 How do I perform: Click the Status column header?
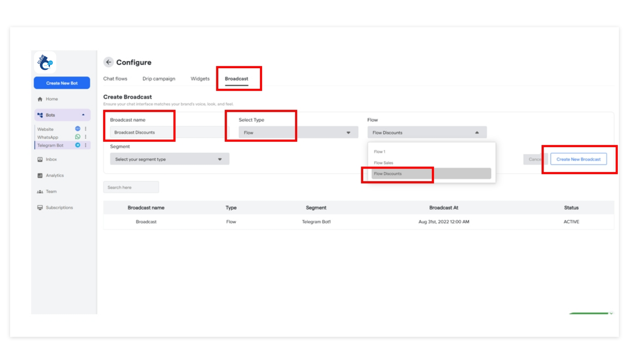(571, 208)
